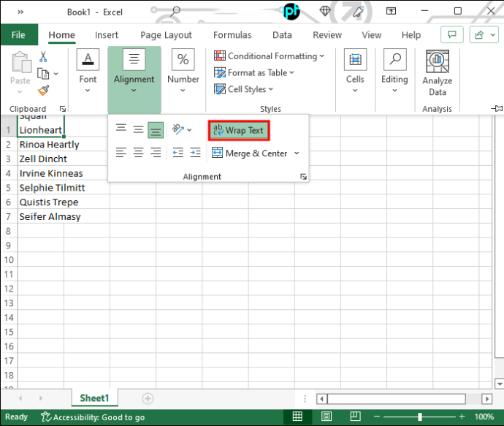Switch to Normal view
Viewport: 504px width, 426px height.
(x=297, y=417)
